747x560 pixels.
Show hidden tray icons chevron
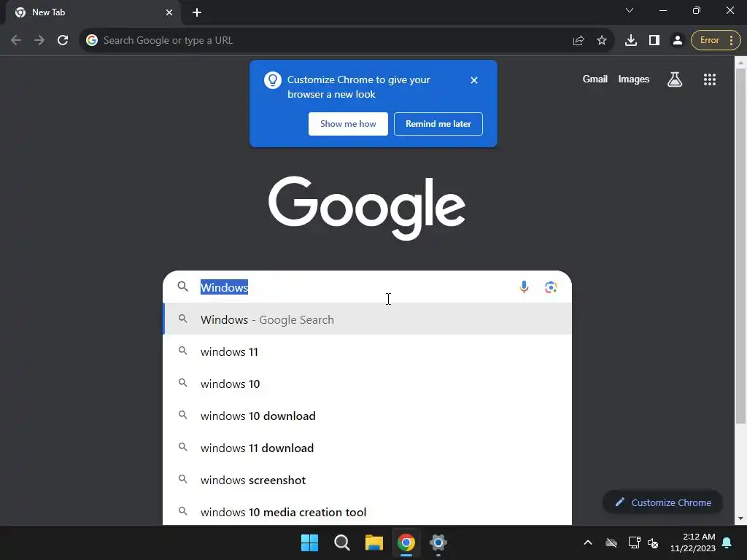pos(588,542)
